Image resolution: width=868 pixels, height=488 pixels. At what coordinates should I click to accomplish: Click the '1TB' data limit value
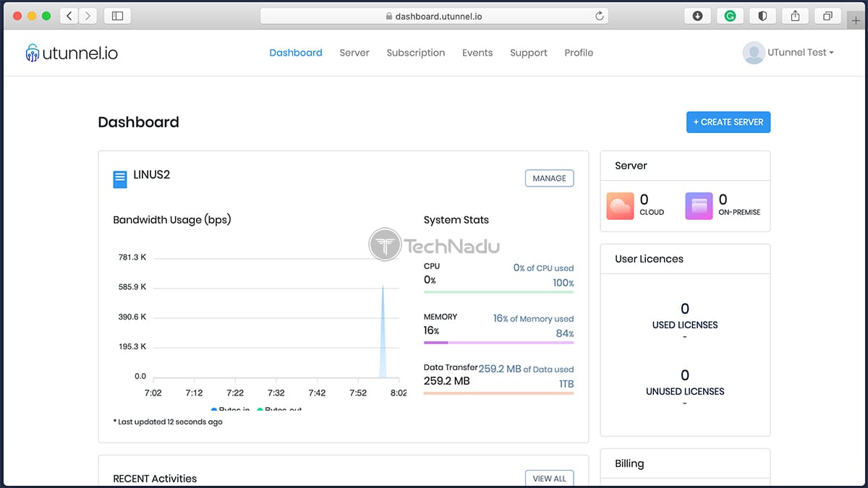[x=566, y=384]
